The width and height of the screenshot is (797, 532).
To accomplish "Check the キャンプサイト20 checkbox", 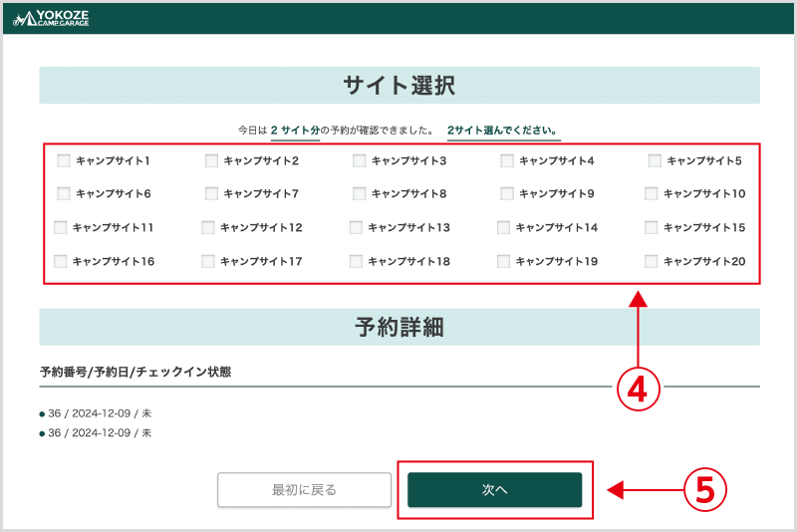I will click(652, 262).
